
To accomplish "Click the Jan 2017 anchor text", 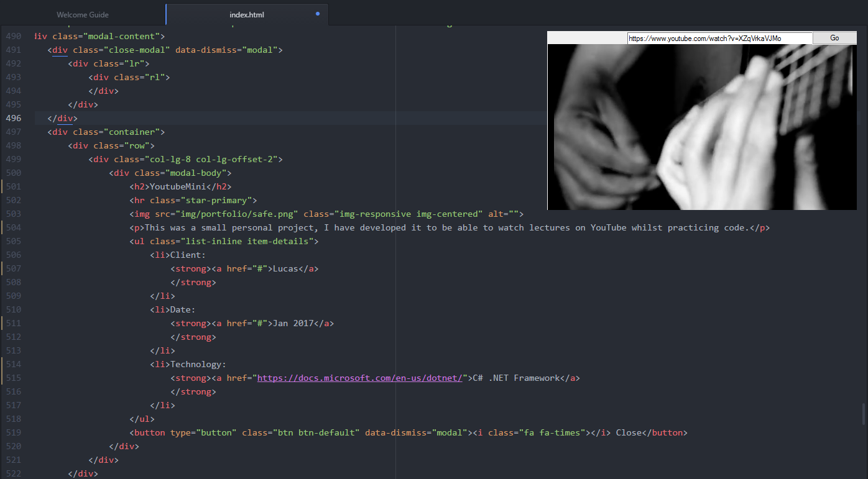I will (x=293, y=323).
